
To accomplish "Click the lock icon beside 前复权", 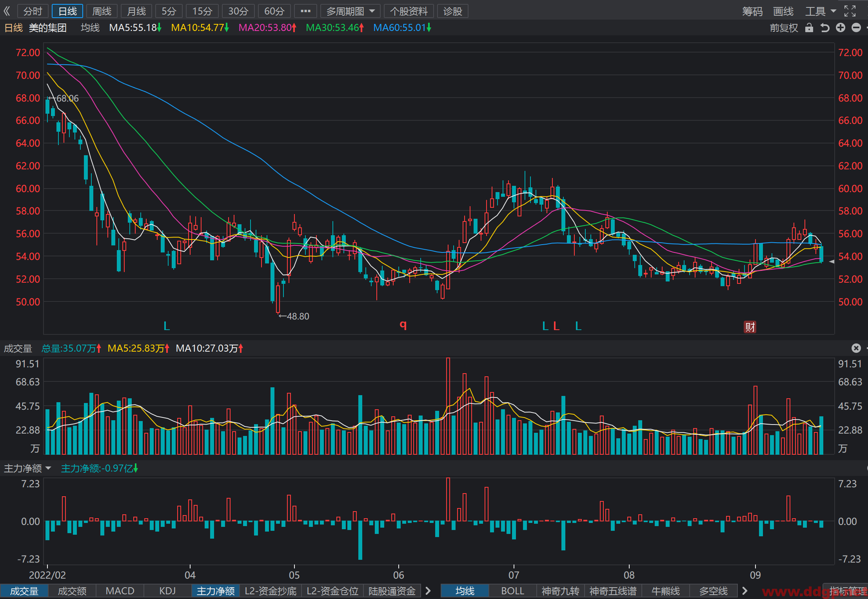I will coord(809,27).
